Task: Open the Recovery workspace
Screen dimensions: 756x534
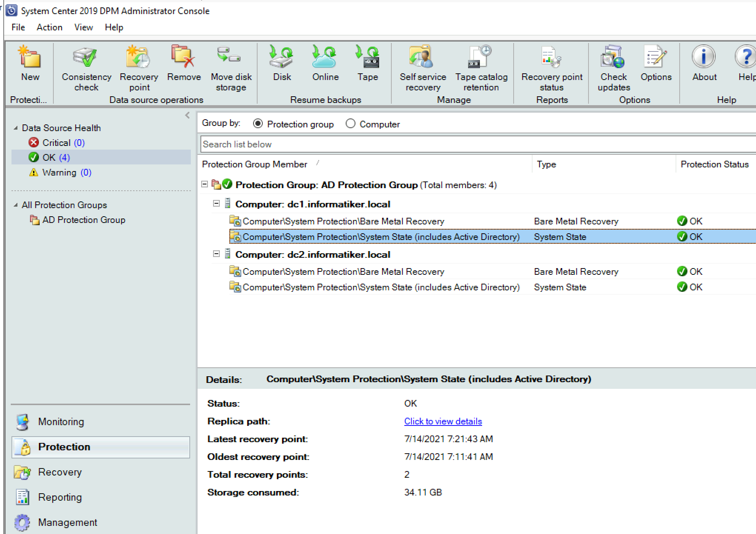Action: 100,472
